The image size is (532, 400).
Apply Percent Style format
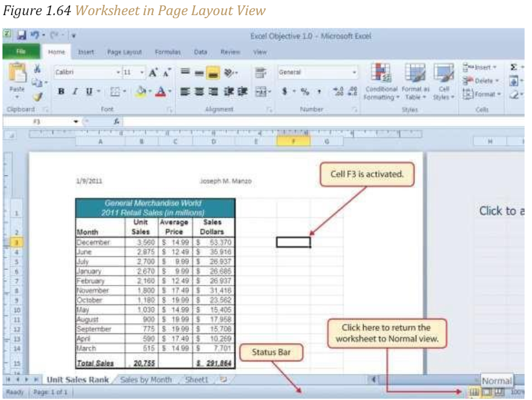305,91
